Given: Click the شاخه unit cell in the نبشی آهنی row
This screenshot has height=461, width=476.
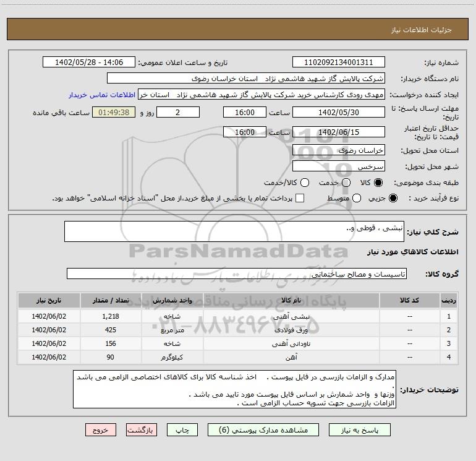Looking at the screenshot, I should click(x=172, y=317).
